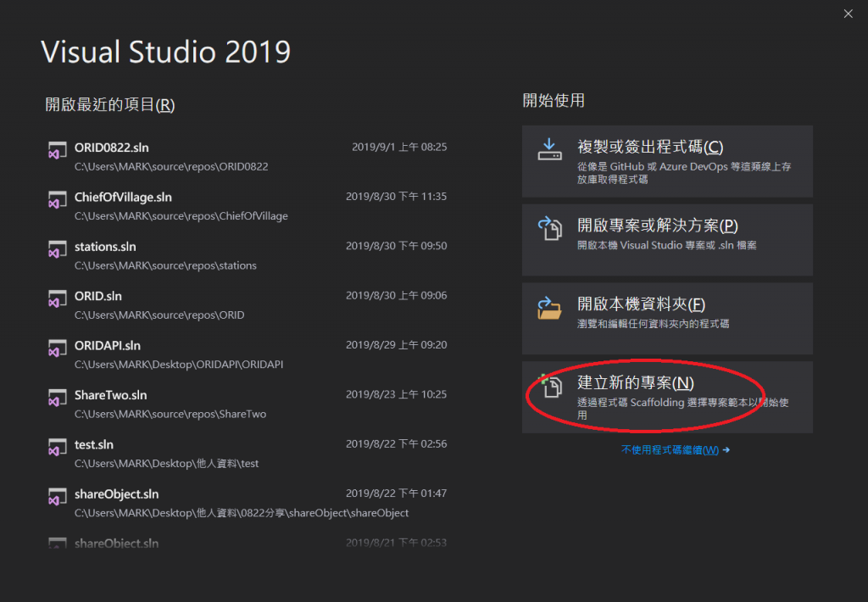Click the document icon for 開啟專案或解決方案
This screenshot has width=868, height=602.
(x=549, y=228)
